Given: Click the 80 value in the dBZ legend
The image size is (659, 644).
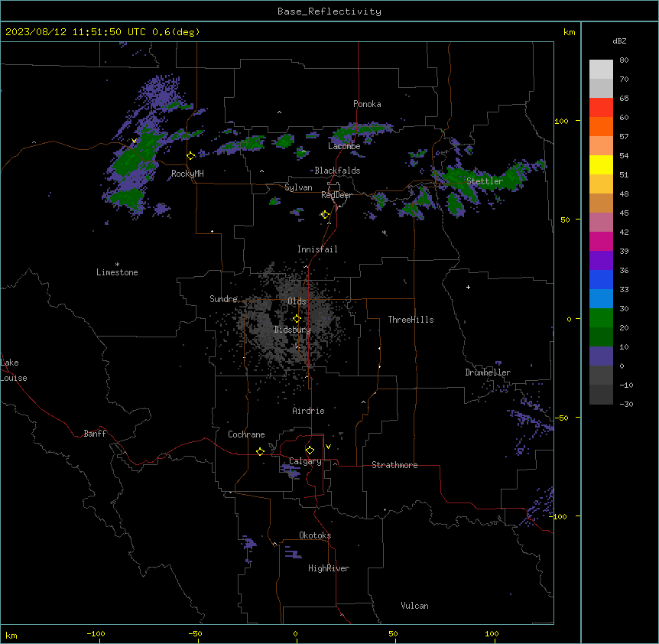Looking at the screenshot, I should (x=624, y=60).
